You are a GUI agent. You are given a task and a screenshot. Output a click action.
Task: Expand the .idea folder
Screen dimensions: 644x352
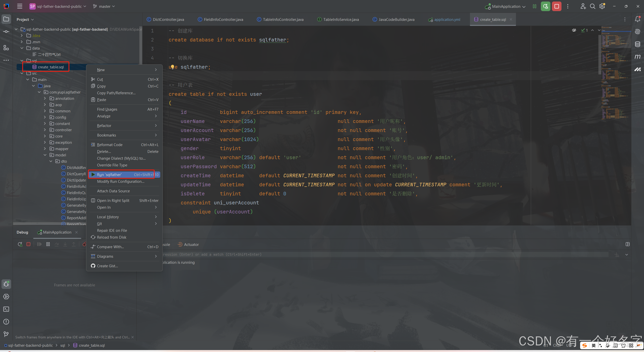click(x=22, y=35)
